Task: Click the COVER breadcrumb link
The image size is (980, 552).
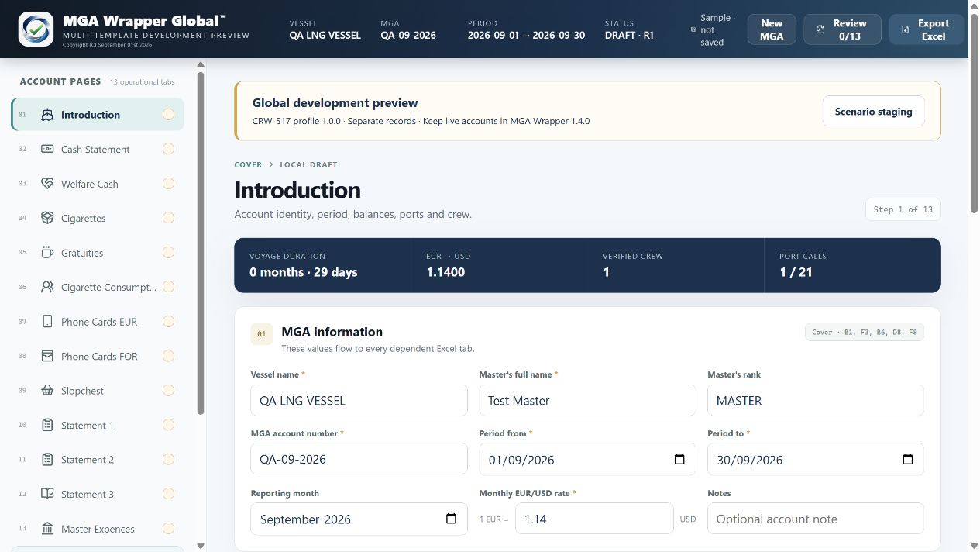Action: pos(248,164)
